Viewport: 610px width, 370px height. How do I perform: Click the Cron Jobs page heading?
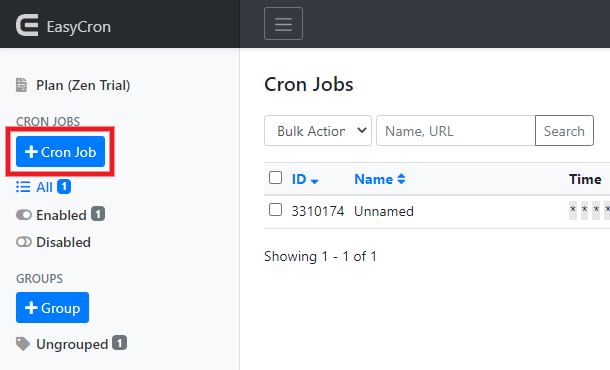[309, 84]
